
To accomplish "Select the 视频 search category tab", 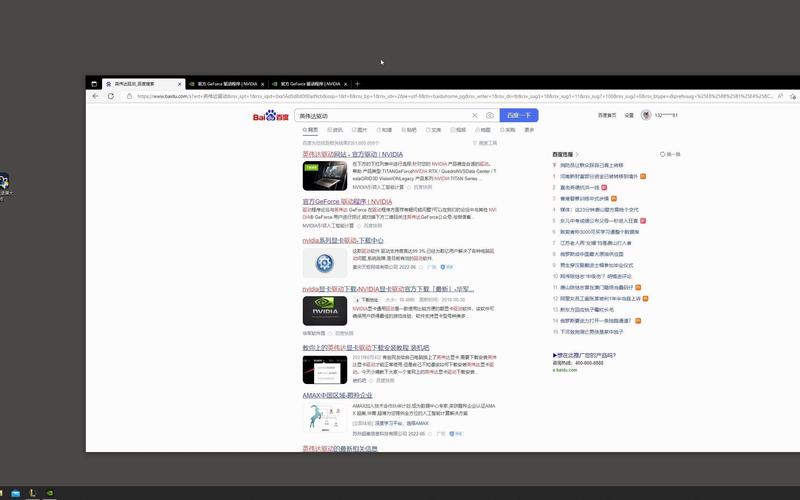I will tap(458, 130).
